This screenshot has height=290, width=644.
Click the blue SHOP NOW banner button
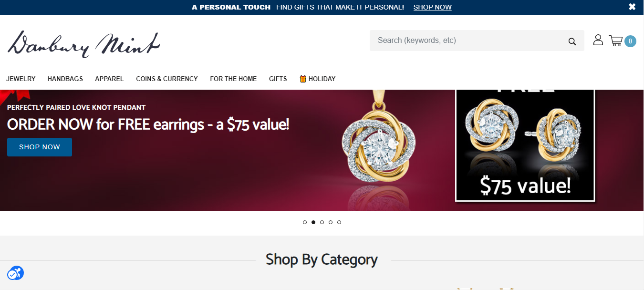pos(40,147)
